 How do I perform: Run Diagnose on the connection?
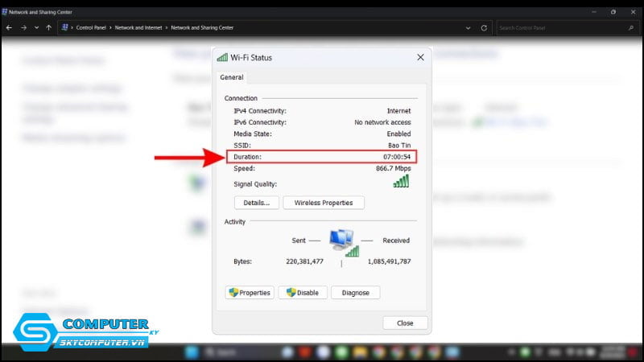[355, 293]
